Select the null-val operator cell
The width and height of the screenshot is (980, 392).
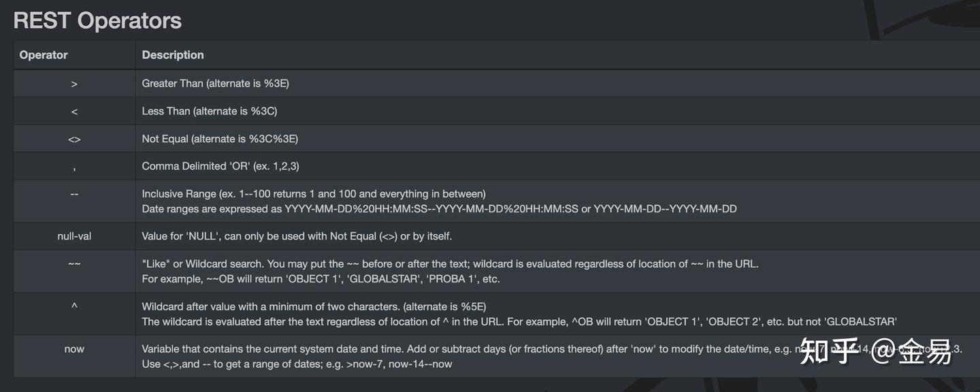point(74,236)
